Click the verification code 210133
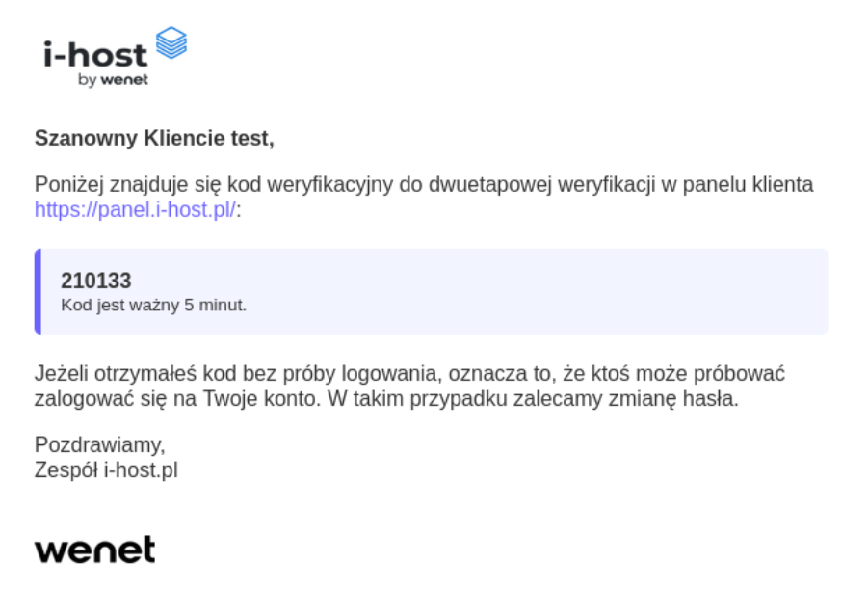Screen dimensions: 868x590 tap(96, 281)
